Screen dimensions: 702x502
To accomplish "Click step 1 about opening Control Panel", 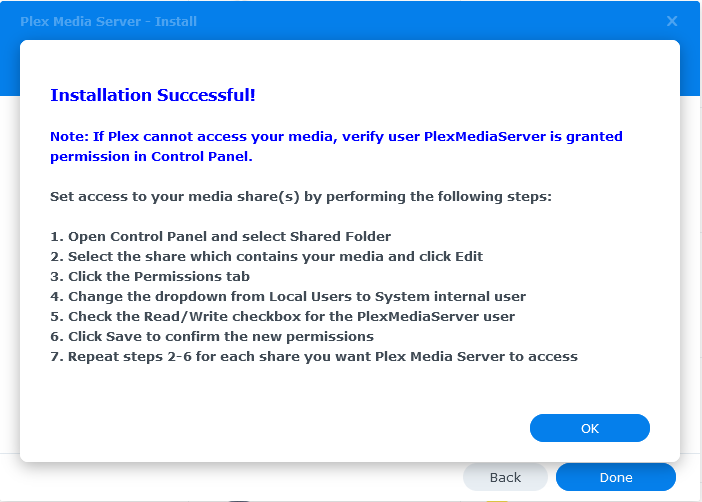I will [x=220, y=237].
